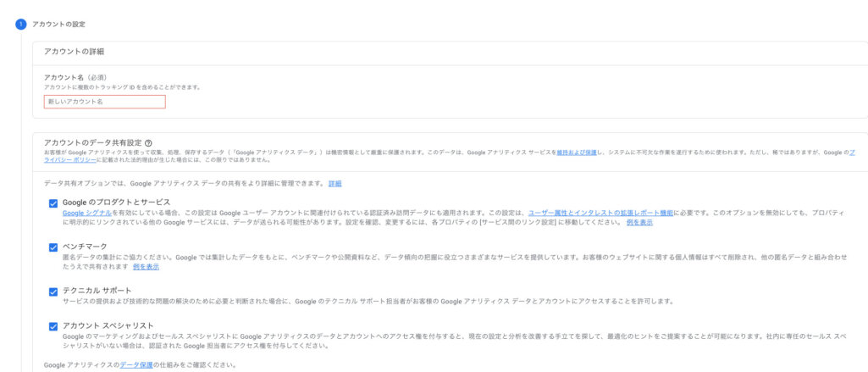Open the ユーザー属性とインタレストの拡張レポート機能 link
Viewport: 868px width, 372px height.
(x=600, y=213)
